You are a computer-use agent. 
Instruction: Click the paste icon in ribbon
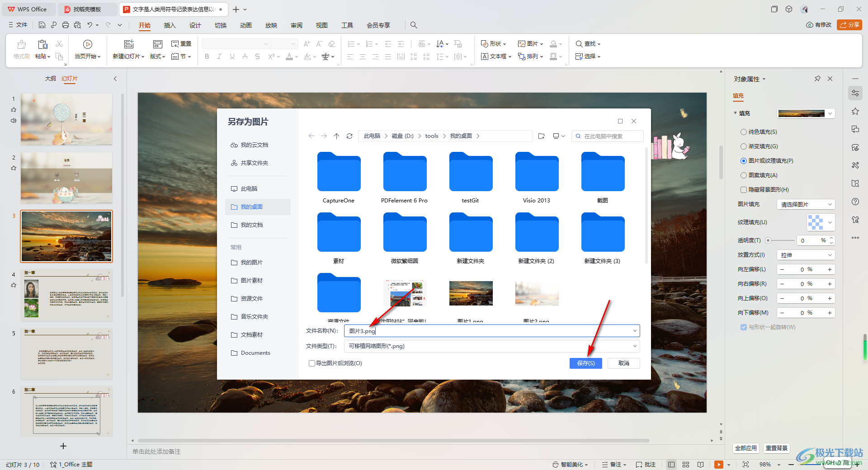pos(42,44)
